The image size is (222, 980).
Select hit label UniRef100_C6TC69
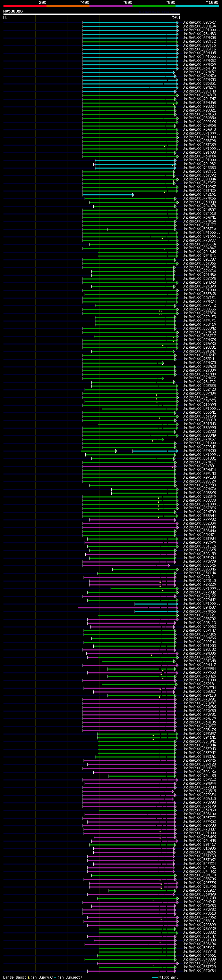tap(199, 145)
